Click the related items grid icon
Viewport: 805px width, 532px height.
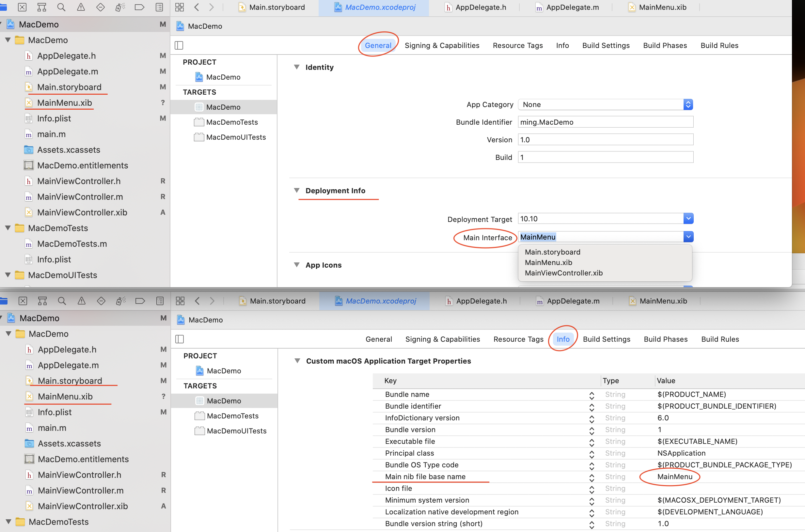pyautogui.click(x=180, y=7)
